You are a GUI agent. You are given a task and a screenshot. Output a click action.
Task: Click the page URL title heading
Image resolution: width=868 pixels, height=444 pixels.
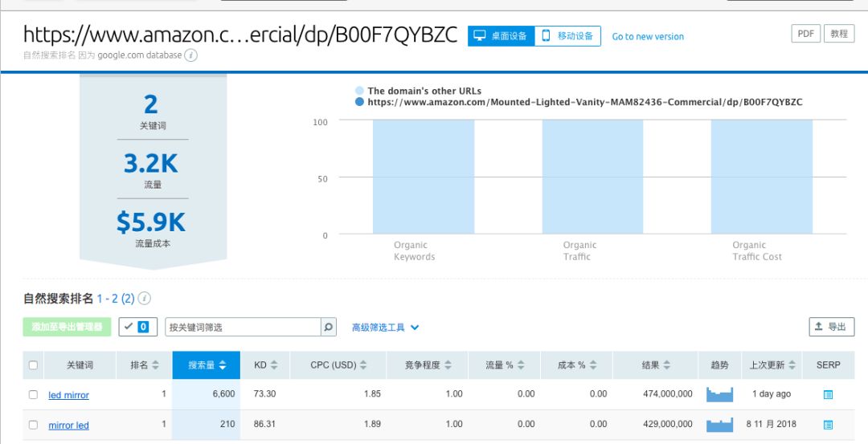240,35
